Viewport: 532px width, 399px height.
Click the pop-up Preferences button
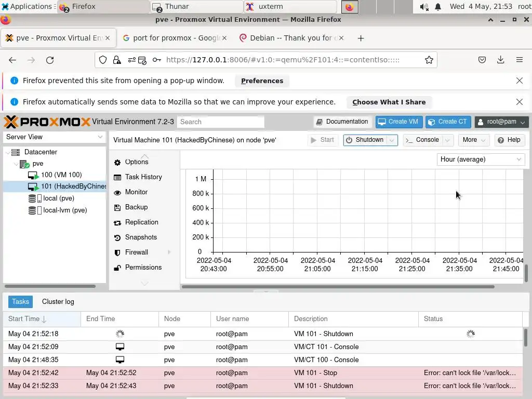262,81
